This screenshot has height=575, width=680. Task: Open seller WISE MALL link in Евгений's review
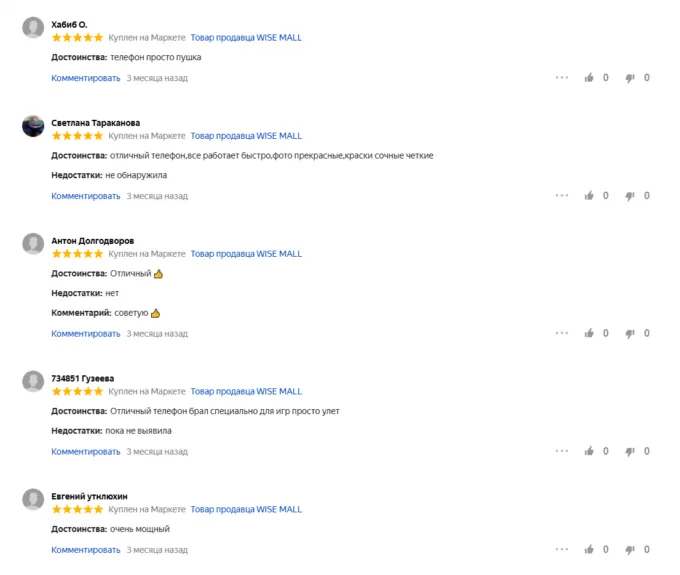point(246,509)
